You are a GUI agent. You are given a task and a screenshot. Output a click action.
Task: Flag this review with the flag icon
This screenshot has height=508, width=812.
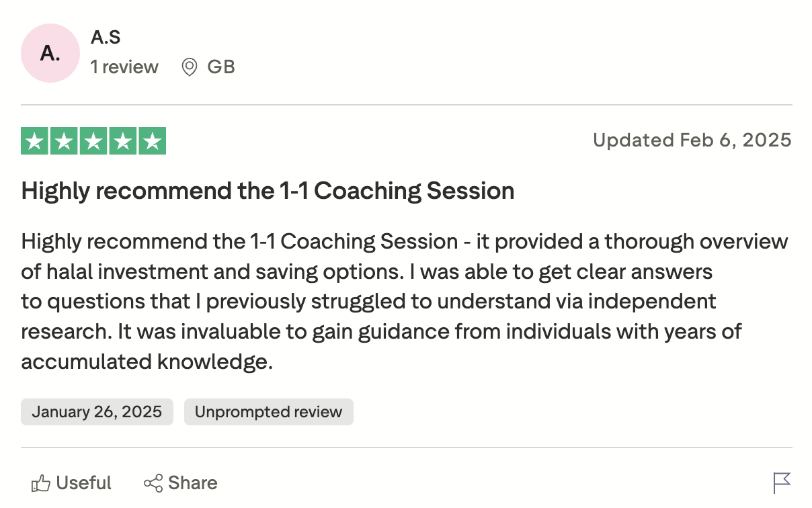pyautogui.click(x=782, y=482)
